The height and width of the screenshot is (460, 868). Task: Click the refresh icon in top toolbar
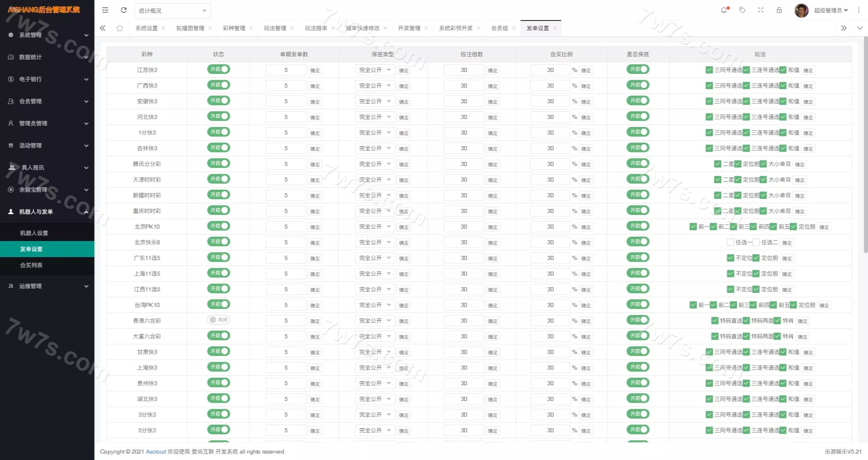pos(124,10)
